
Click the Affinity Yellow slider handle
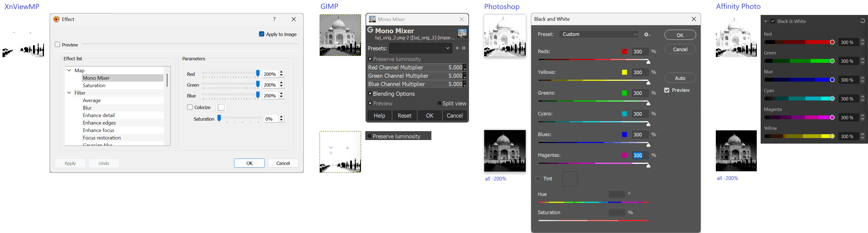tap(832, 136)
